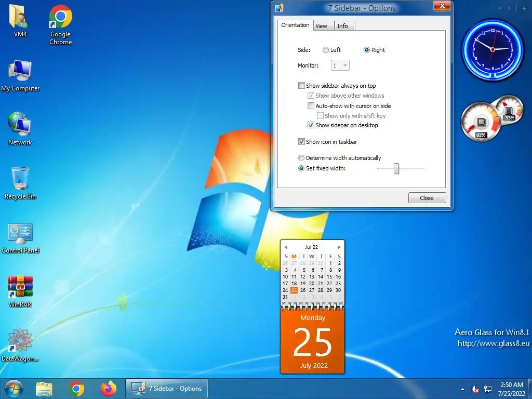The width and height of the screenshot is (532, 399).
Task: Show hidden tray icons arrow
Action: (x=462, y=389)
